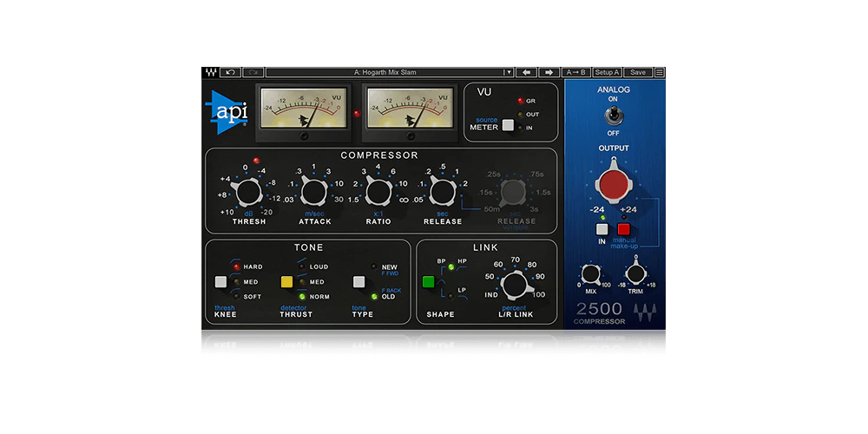Toggle the red manual make-up button

[624, 228]
